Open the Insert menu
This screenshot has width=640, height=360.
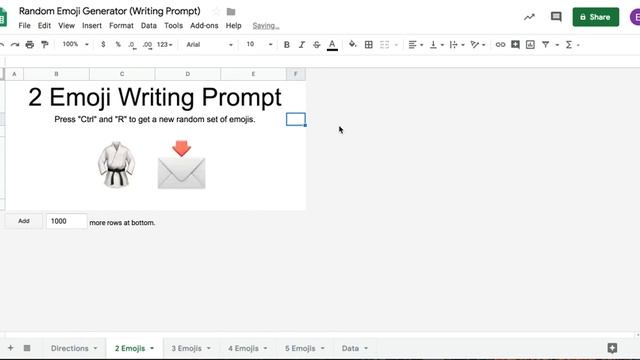(x=92, y=25)
